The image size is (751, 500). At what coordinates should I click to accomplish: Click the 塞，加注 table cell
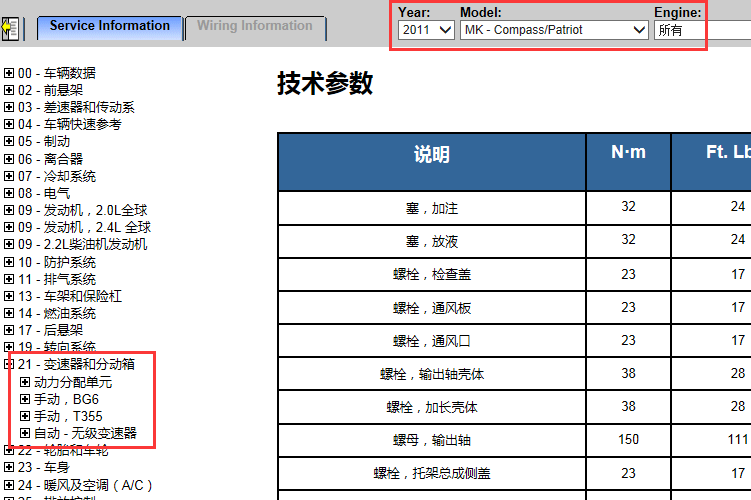click(432, 208)
